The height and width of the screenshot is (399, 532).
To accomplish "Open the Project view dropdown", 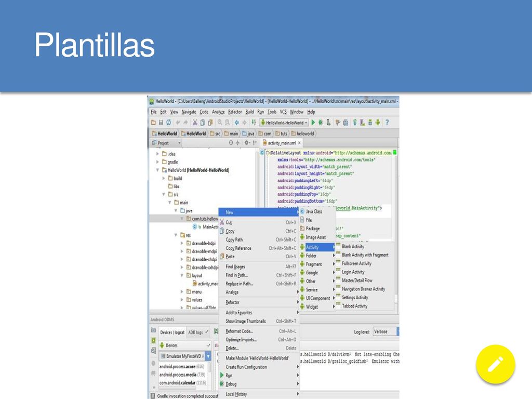I will pos(166,143).
